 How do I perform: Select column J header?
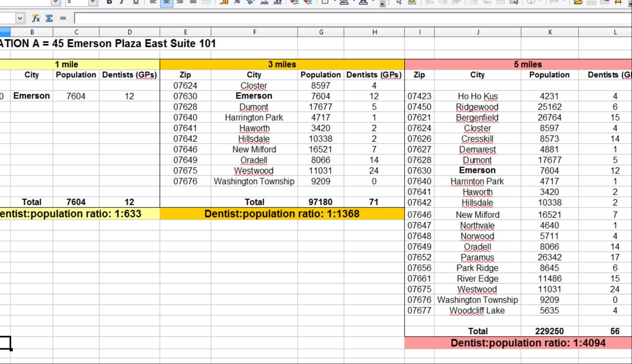(478, 32)
